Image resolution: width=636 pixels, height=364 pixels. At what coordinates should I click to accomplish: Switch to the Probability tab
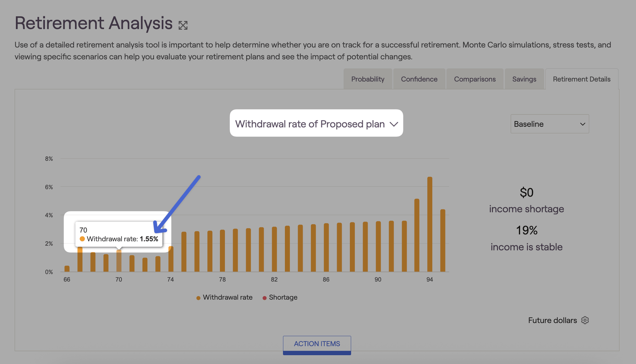[368, 79]
